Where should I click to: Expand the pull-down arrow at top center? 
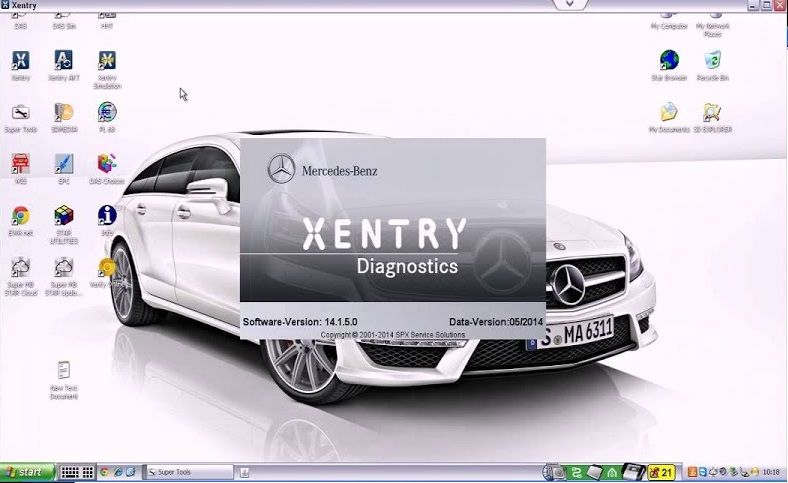(569, 4)
